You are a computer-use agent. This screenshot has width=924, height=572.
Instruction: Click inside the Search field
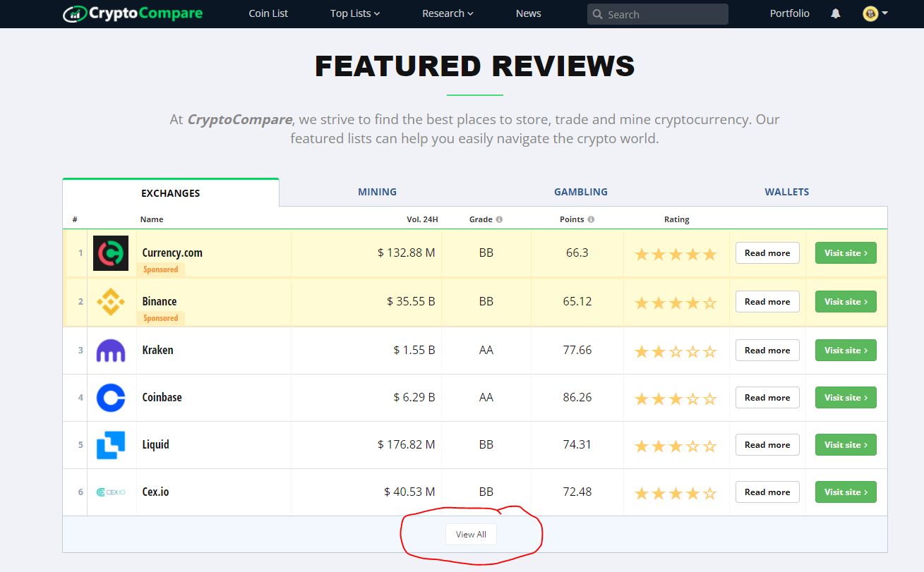[657, 13]
